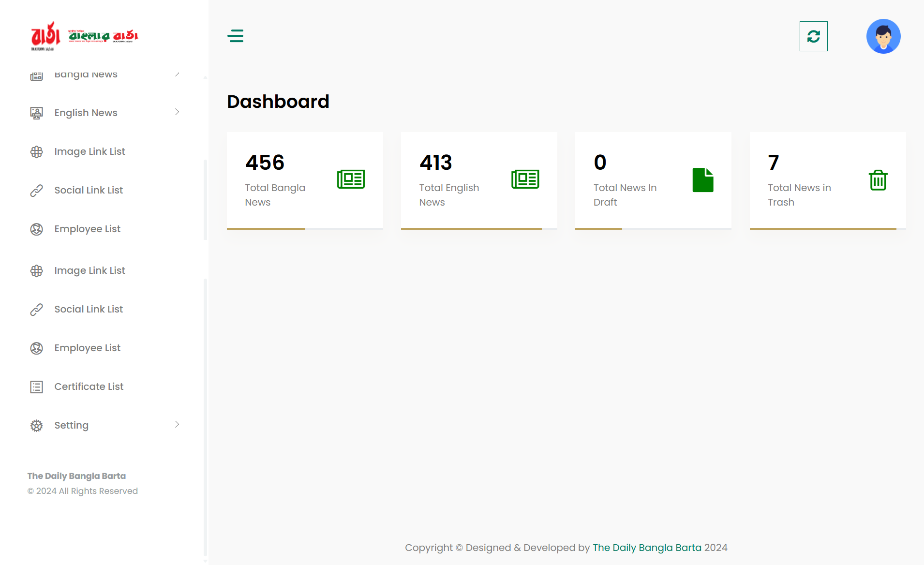Click the refresh toggle button in top bar
924x565 pixels.
[x=814, y=36]
